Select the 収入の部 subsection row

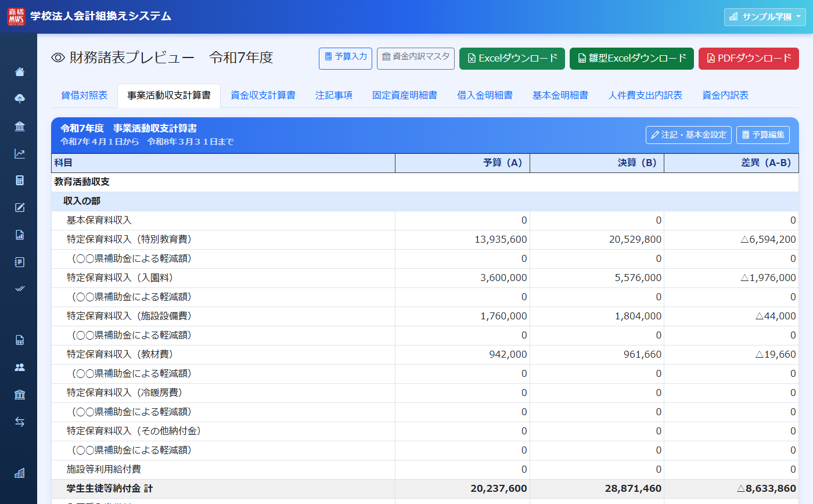pos(425,201)
